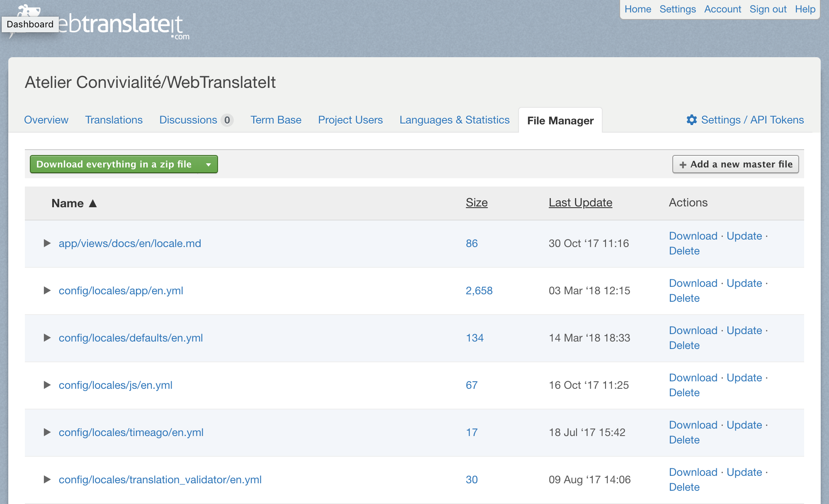The width and height of the screenshot is (829, 504).
Task: Update the translation_validator/en.yml file
Action: [x=744, y=472]
